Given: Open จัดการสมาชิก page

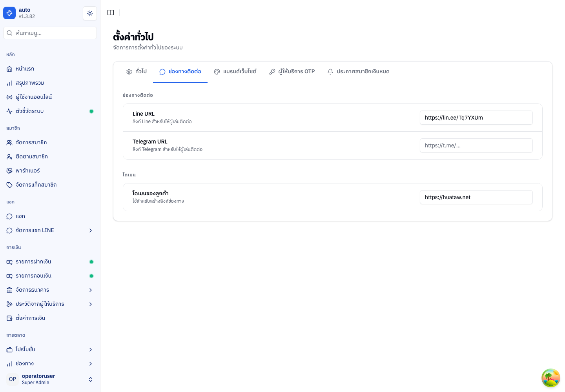Looking at the screenshot, I should (x=50, y=143).
